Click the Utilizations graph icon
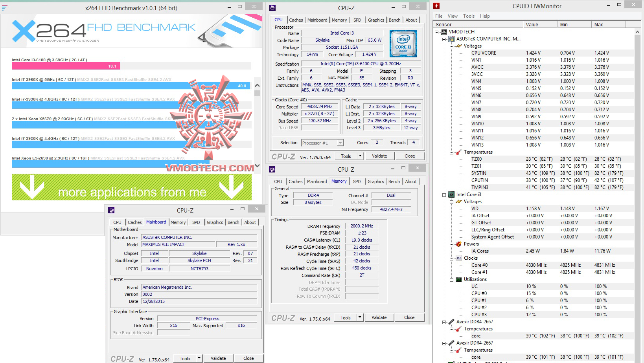This screenshot has width=644, height=363. pyautogui.click(x=458, y=279)
